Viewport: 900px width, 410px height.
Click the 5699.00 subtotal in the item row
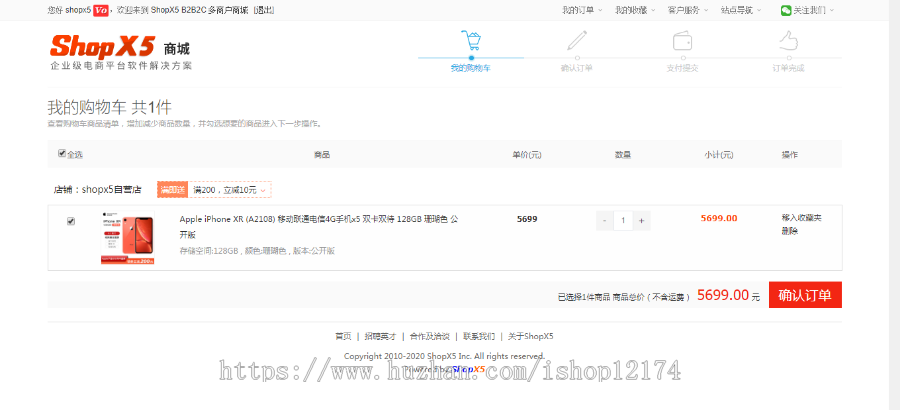pos(719,218)
